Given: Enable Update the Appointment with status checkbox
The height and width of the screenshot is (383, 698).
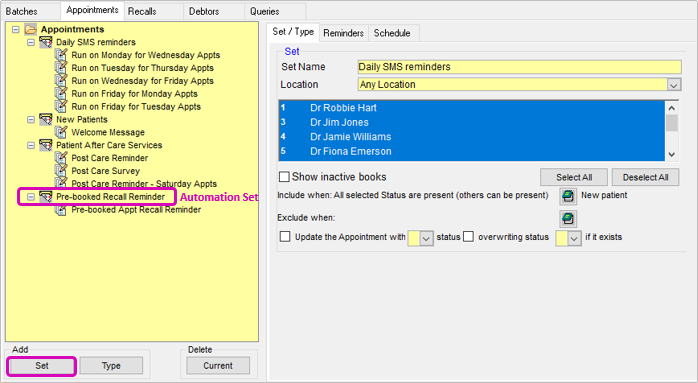Looking at the screenshot, I should pos(285,236).
